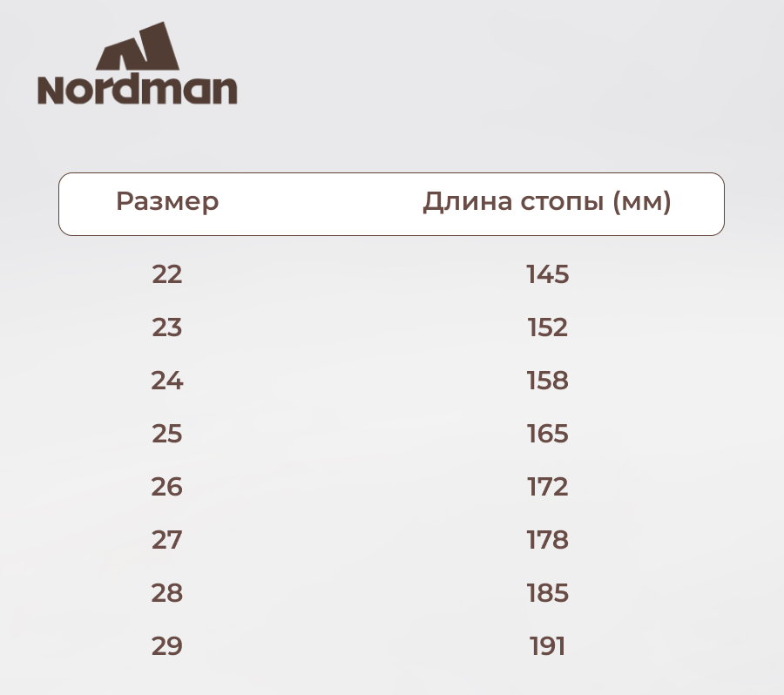The height and width of the screenshot is (695, 784).
Task: Choose size 27 entry
Action: point(167,540)
